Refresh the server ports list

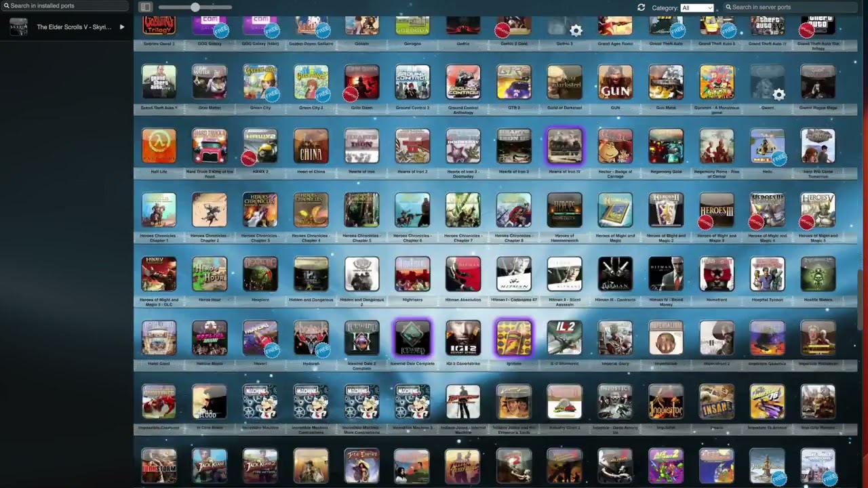point(641,7)
